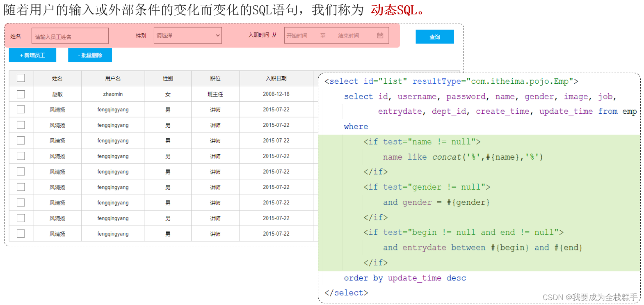This screenshot has height=305, width=644.
Task: Click the 动态SQL red heading text
Action: [x=397, y=10]
